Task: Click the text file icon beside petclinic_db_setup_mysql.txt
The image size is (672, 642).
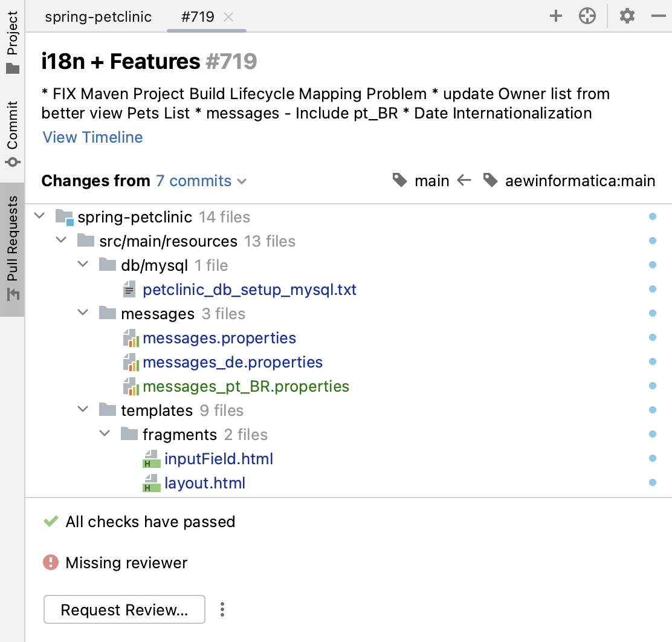Action: click(129, 289)
